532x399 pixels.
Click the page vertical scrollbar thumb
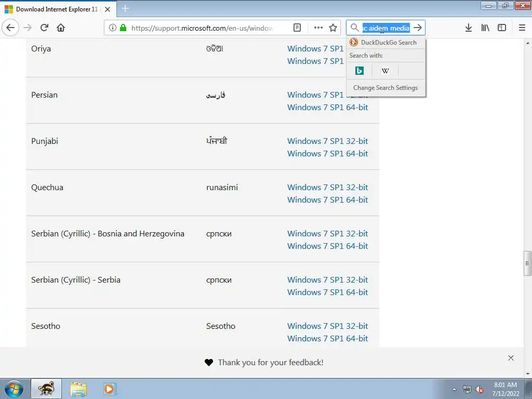pyautogui.click(x=527, y=263)
